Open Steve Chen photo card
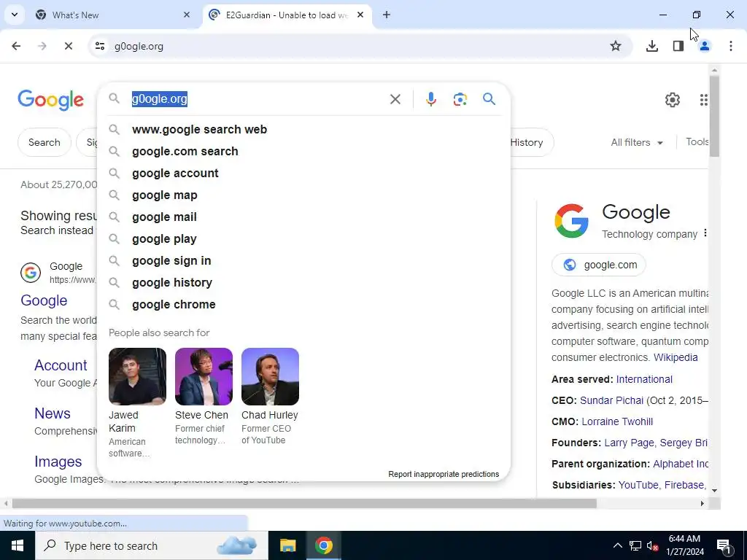The width and height of the screenshot is (747, 560). click(x=204, y=377)
